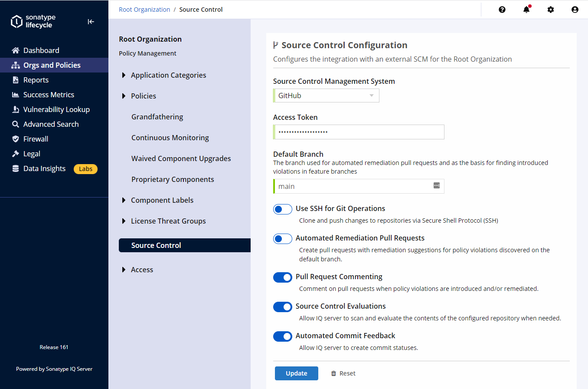This screenshot has height=389, width=588.
Task: Open Continuous Monitoring settings
Action: 170,138
